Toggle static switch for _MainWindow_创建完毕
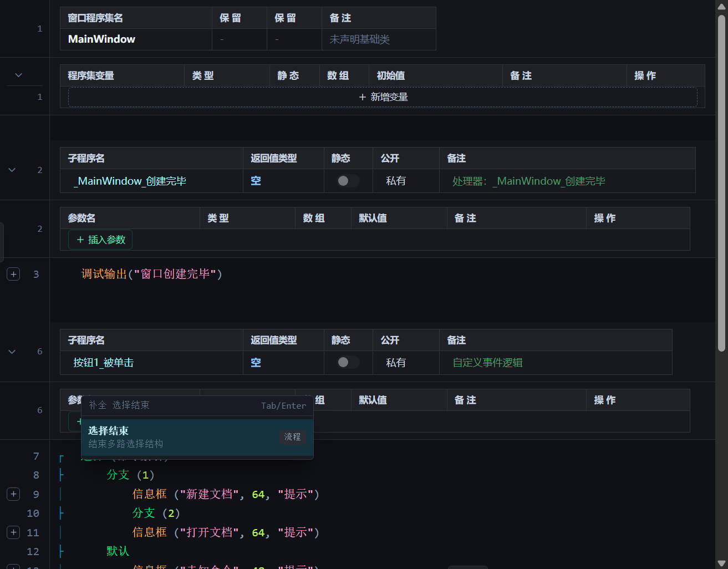 (348, 181)
